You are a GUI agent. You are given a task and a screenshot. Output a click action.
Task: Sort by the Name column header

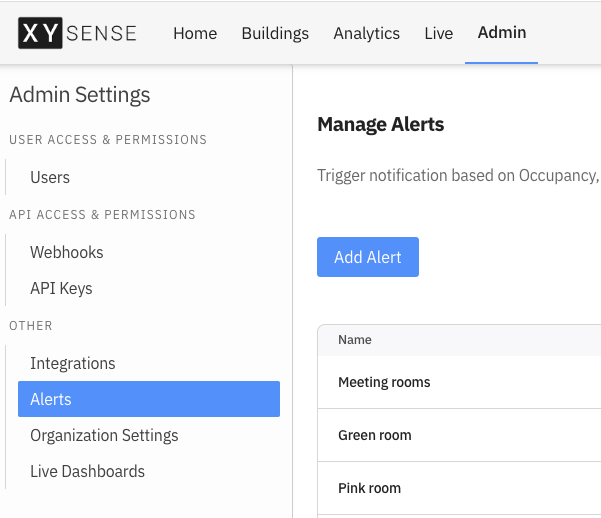click(x=355, y=340)
